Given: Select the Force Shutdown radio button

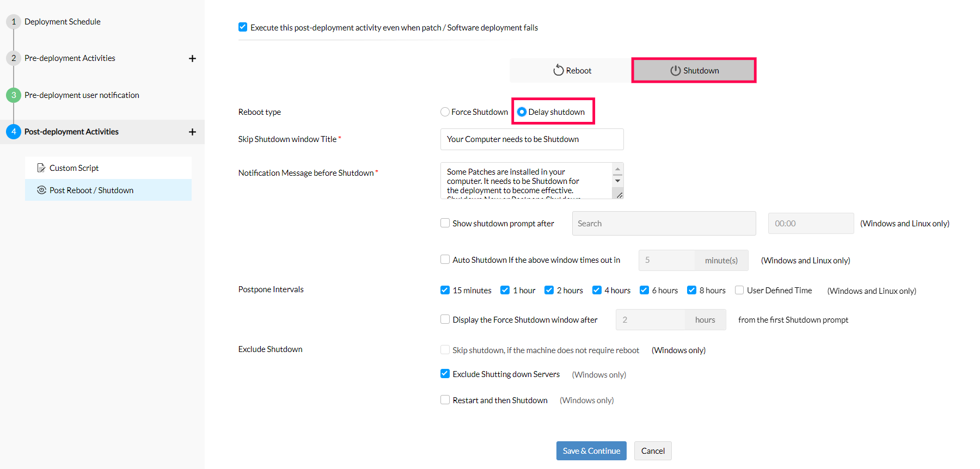Looking at the screenshot, I should pos(444,112).
